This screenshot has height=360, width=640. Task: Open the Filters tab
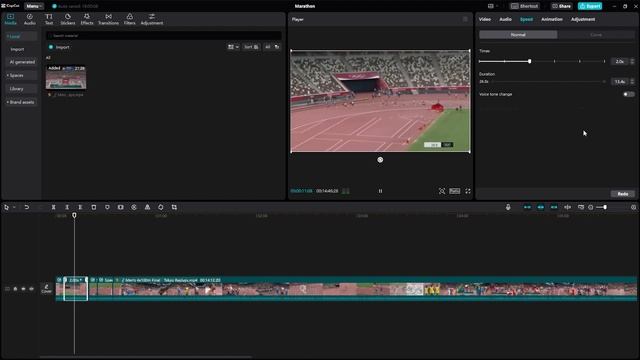(130, 19)
